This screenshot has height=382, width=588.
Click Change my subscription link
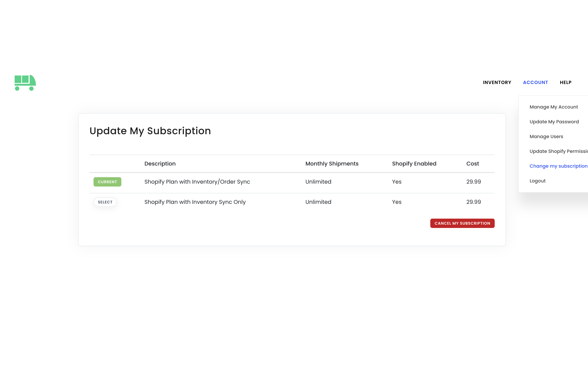click(558, 166)
